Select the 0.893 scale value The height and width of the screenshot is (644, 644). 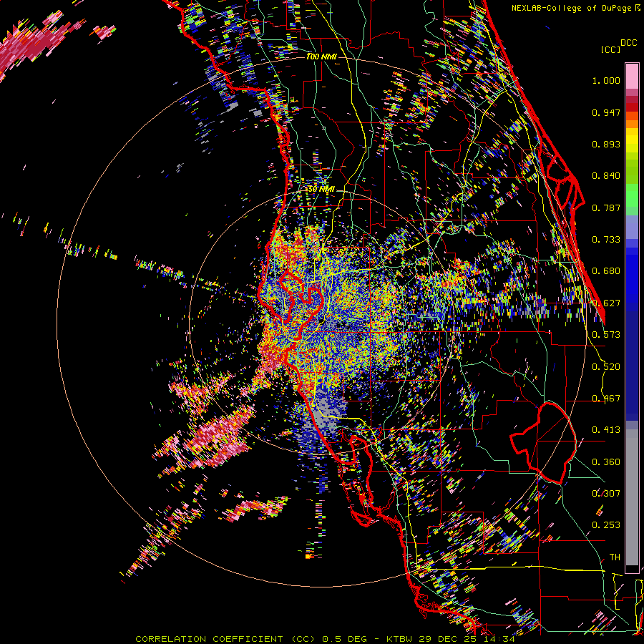[606, 144]
